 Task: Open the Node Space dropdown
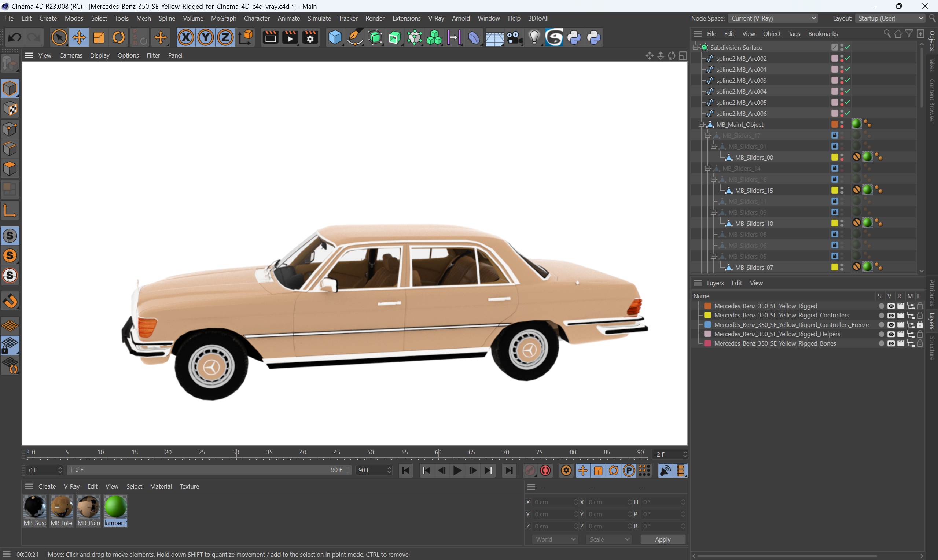(x=773, y=18)
